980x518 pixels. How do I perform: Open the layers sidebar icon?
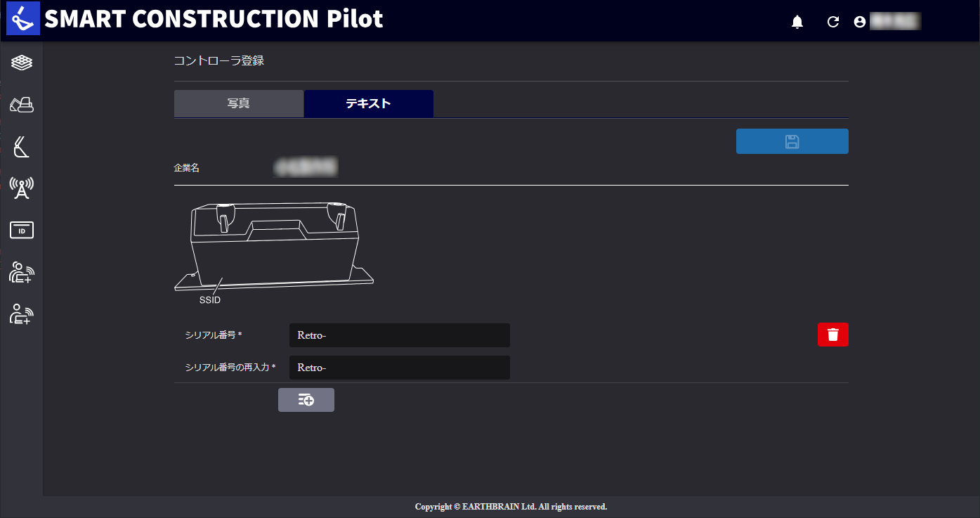click(x=22, y=63)
